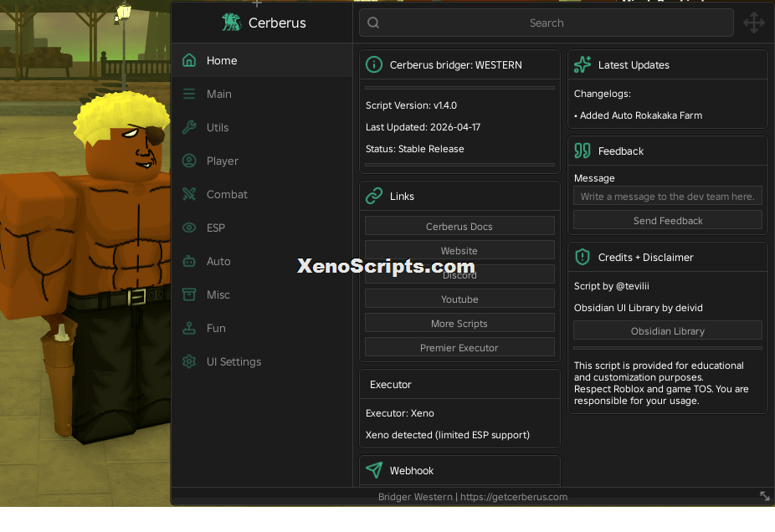The image size is (775, 532).
Task: Click the 'Script Version: v1.4.0' text
Action: [x=411, y=105]
